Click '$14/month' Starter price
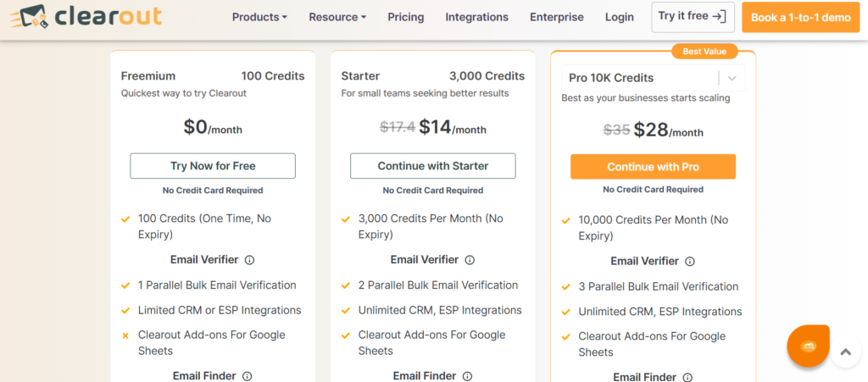Screen dimensions: 868x382 point(453,127)
